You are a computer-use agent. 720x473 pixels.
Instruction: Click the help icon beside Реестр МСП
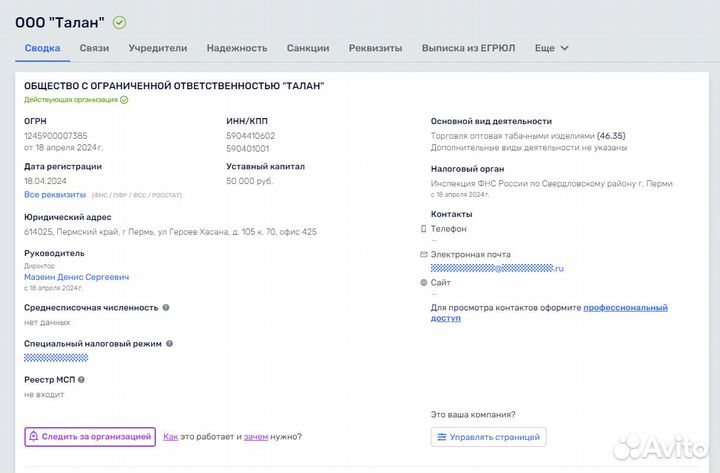(81, 380)
